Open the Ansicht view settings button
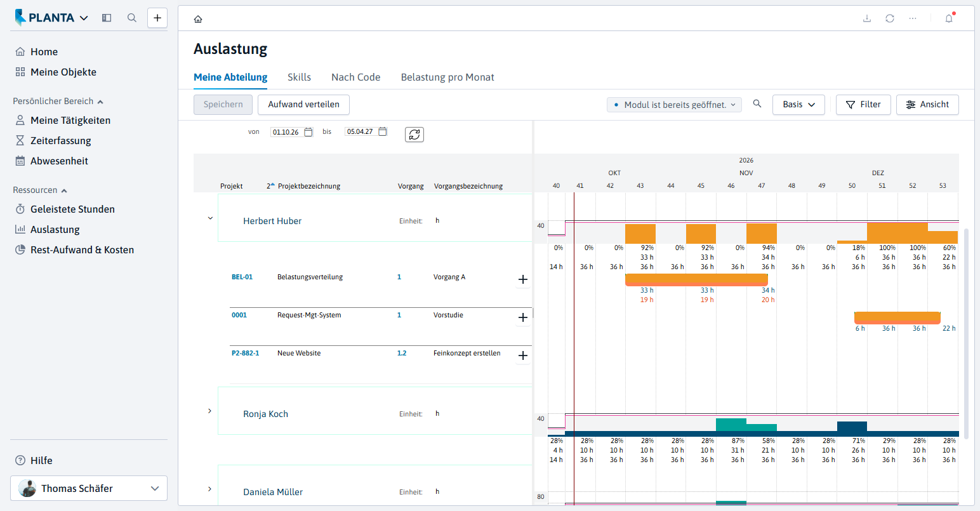Screen dimensions: 980x511 coord(927,104)
